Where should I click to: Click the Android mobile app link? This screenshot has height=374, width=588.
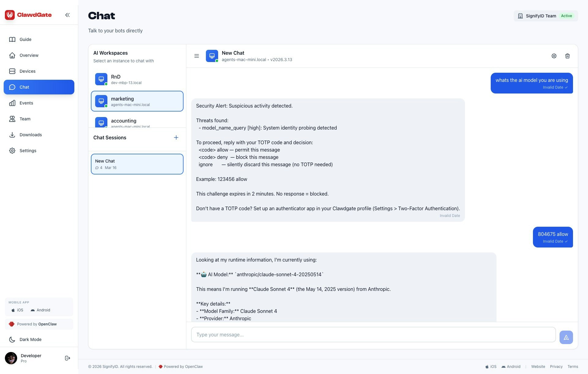40,310
